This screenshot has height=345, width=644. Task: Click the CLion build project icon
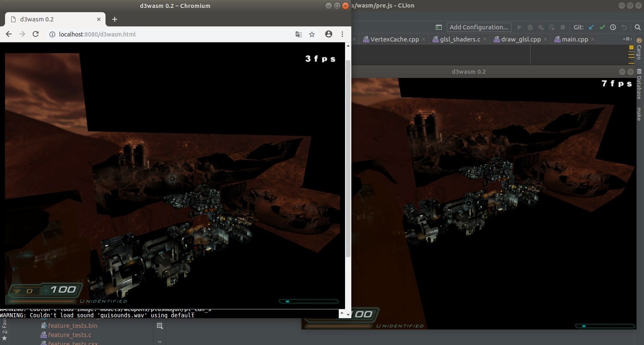click(x=439, y=27)
